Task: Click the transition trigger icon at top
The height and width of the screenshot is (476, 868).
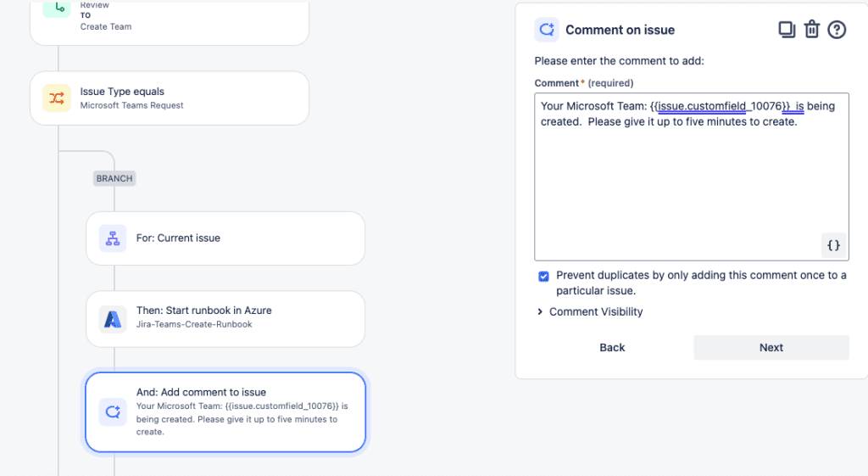Action: 57,8
